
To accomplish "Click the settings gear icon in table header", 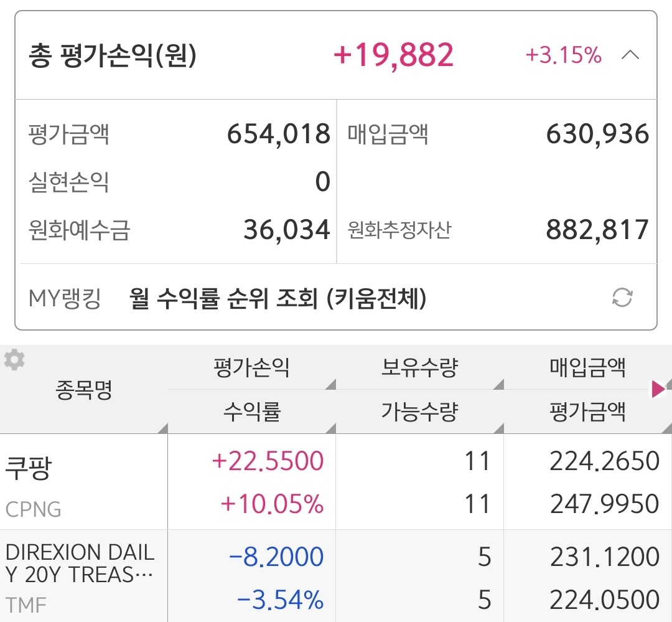I will point(14,360).
